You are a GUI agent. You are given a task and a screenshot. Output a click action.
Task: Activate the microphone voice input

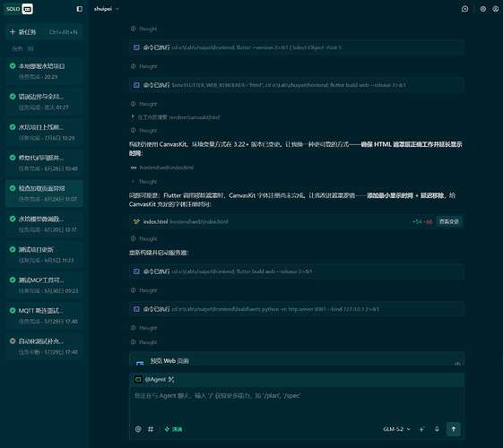pos(437,429)
